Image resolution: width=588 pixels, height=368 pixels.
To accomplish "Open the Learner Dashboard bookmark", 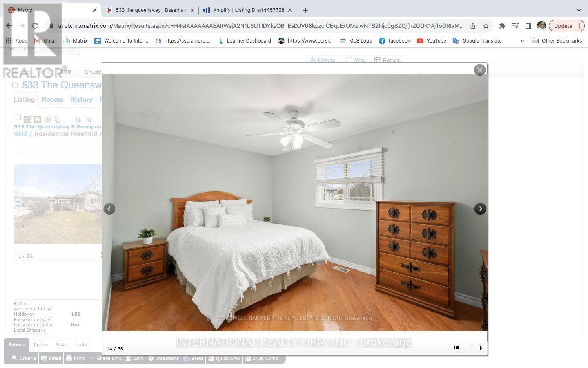I will [x=244, y=41].
